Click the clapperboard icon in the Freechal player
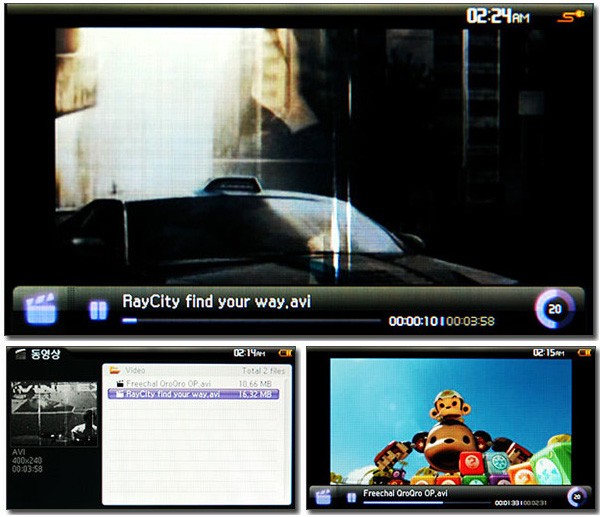 [x=323, y=497]
